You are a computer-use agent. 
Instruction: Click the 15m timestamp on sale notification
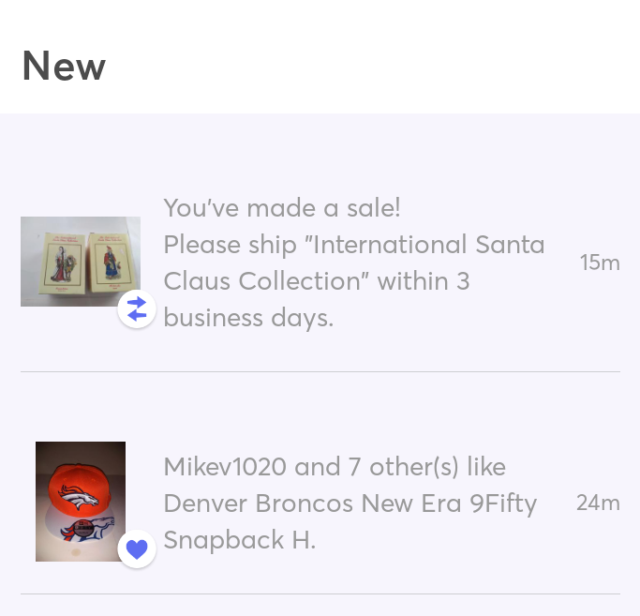[x=600, y=262]
